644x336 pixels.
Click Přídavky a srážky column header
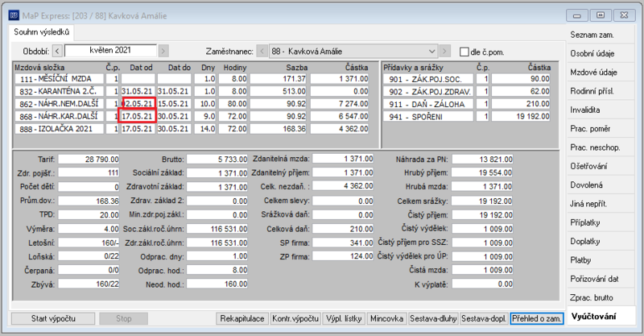[413, 68]
